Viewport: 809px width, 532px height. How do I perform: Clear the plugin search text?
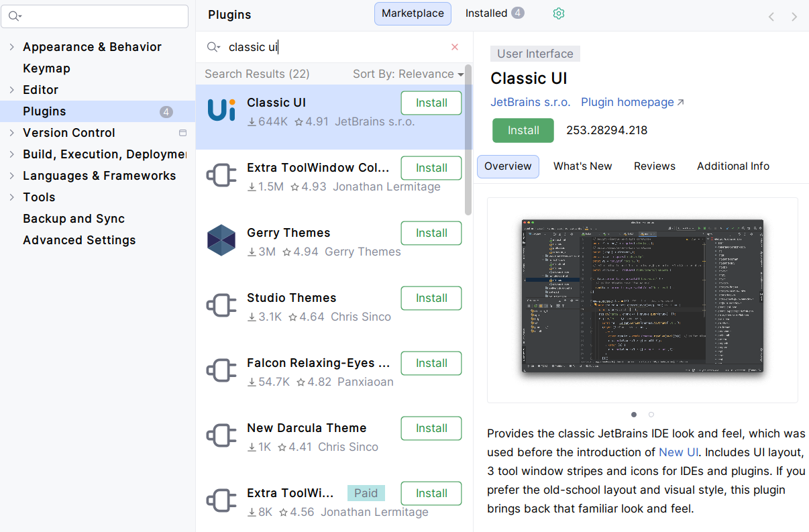point(455,47)
